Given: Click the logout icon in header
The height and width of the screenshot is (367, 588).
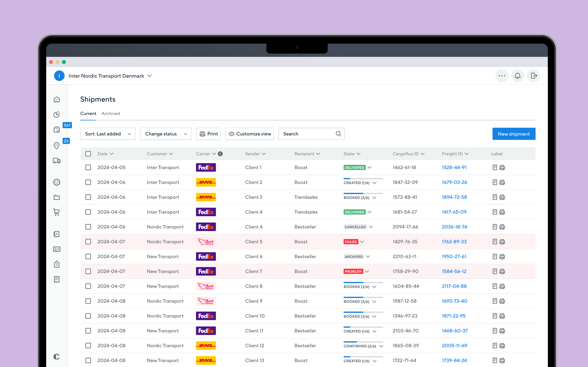Looking at the screenshot, I should (533, 76).
